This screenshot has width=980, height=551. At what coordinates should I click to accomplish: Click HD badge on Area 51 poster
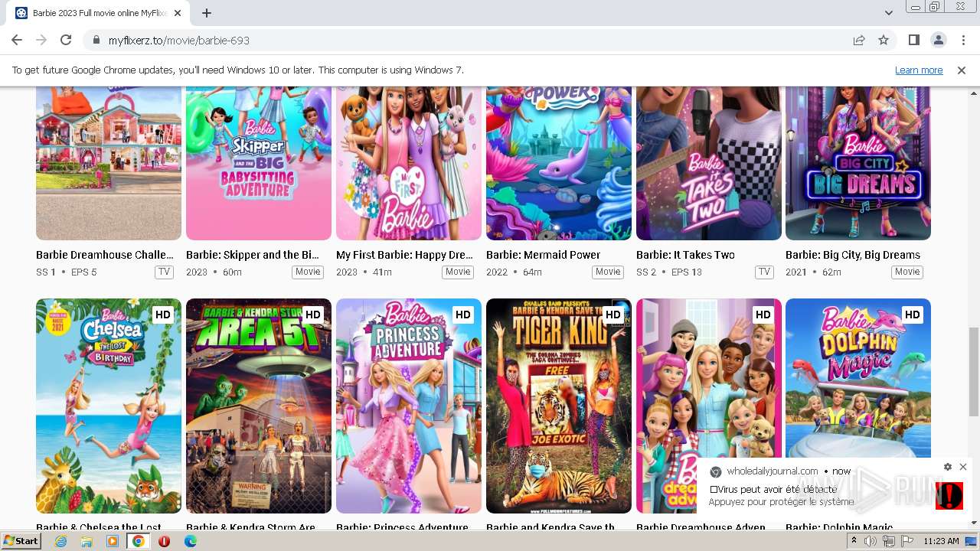point(313,315)
